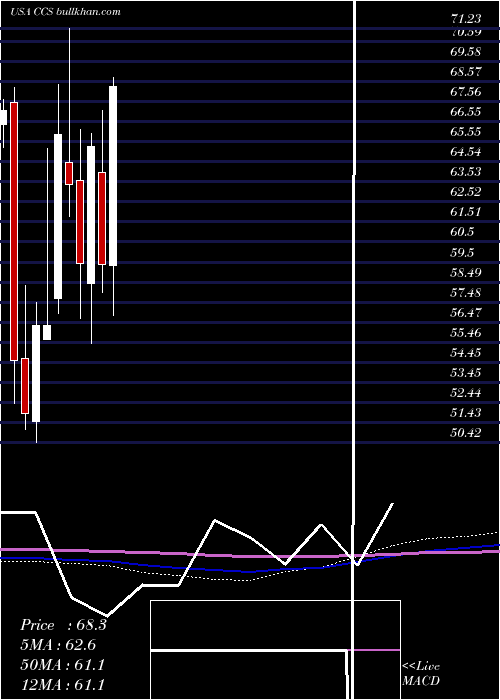The height and width of the screenshot is (700, 500).
Task: Select the 61.51 price axis label
Action: click(x=466, y=212)
